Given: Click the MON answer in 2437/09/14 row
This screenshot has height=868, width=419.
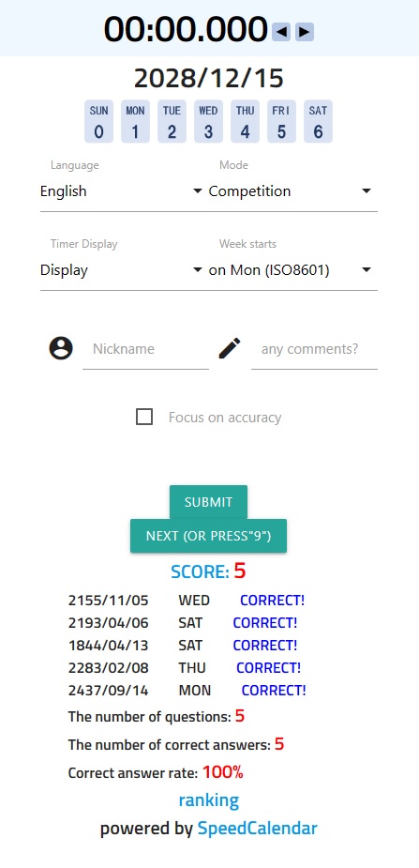Looking at the screenshot, I should (x=195, y=691).
